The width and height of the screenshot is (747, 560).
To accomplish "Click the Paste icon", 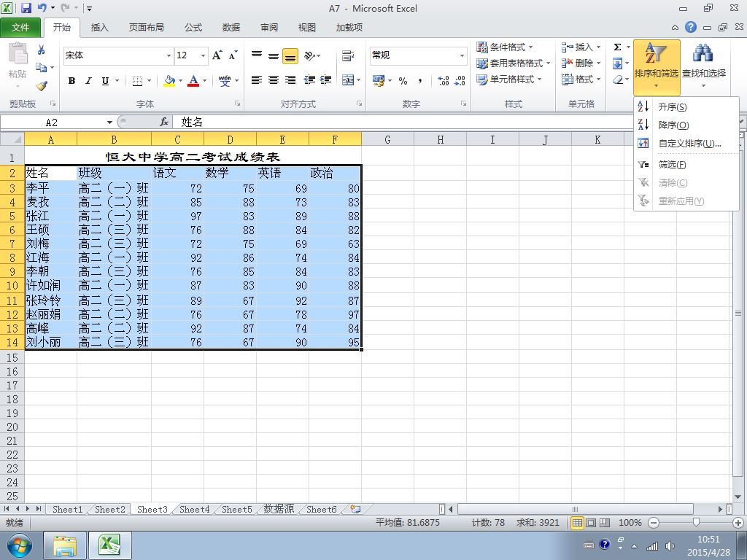I will pyautogui.click(x=18, y=53).
